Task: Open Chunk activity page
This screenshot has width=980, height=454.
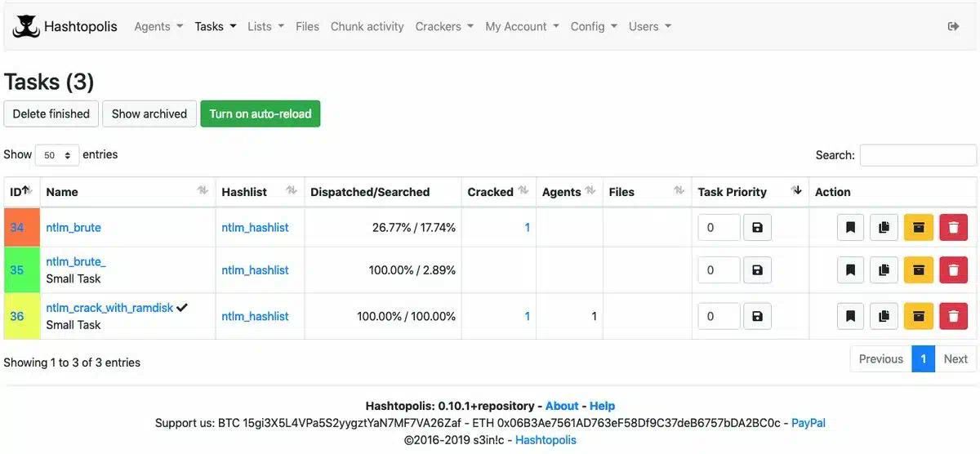Action: (367, 26)
